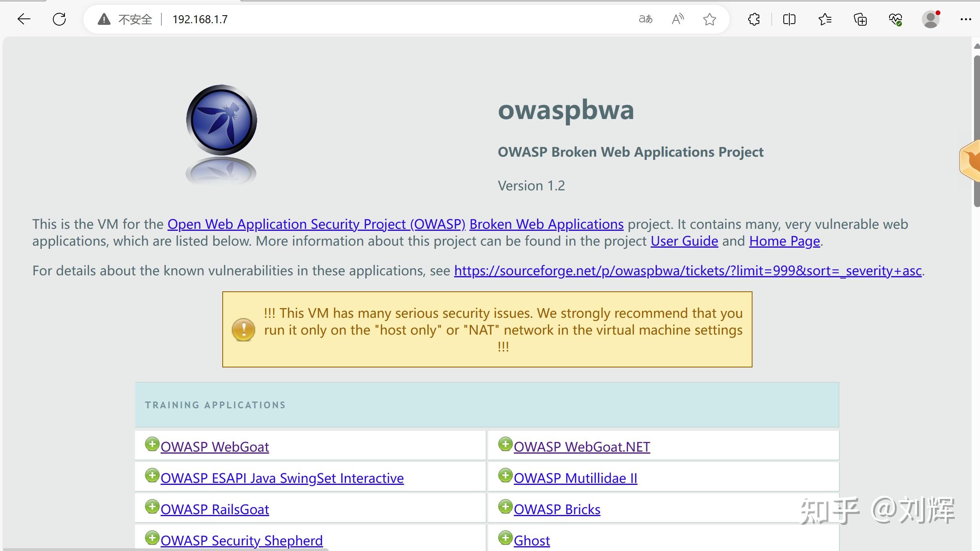The height and width of the screenshot is (551, 980).
Task: Open the Collections icon
Action: pos(860,19)
